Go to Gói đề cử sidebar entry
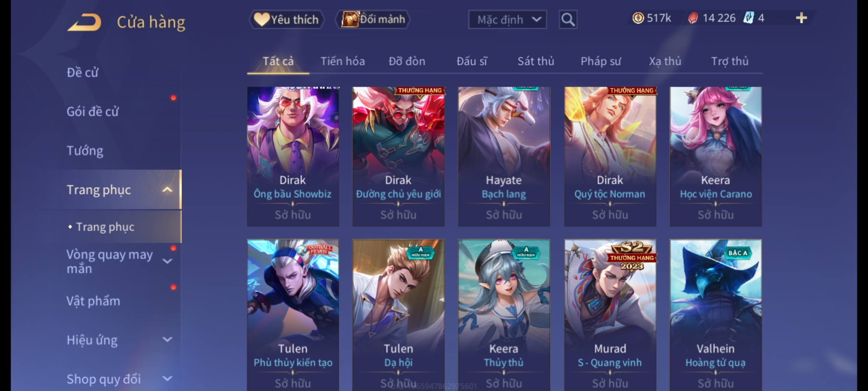868x391 pixels. (x=93, y=112)
